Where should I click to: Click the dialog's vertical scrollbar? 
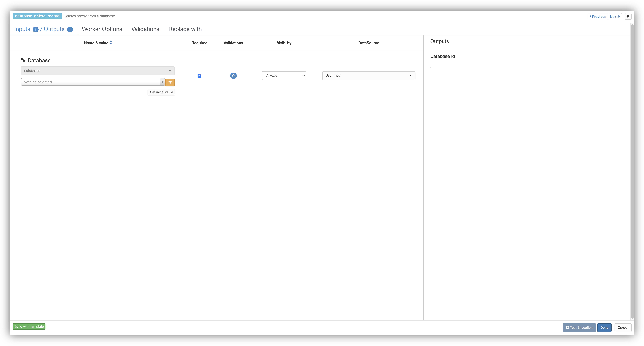pyautogui.click(x=632, y=171)
